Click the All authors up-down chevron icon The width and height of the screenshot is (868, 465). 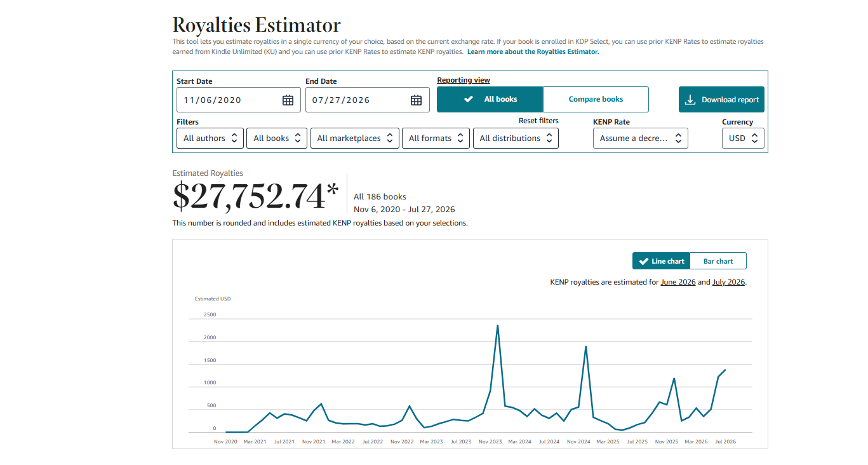tap(234, 138)
